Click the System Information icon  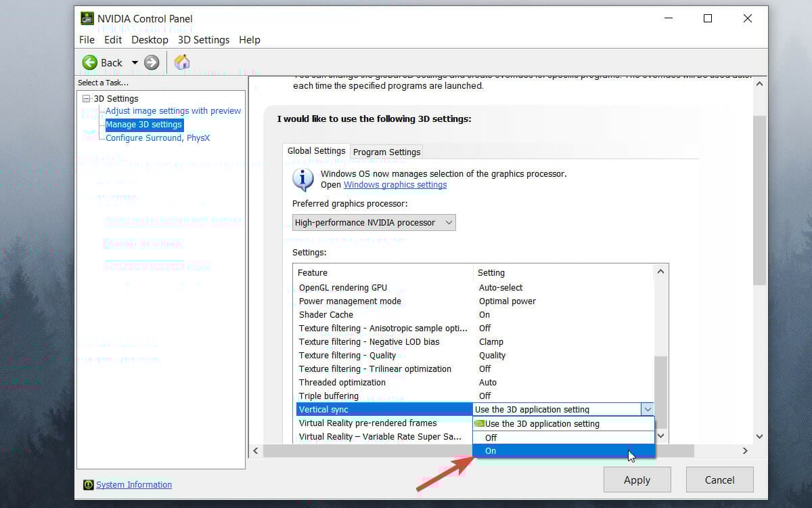tap(88, 485)
